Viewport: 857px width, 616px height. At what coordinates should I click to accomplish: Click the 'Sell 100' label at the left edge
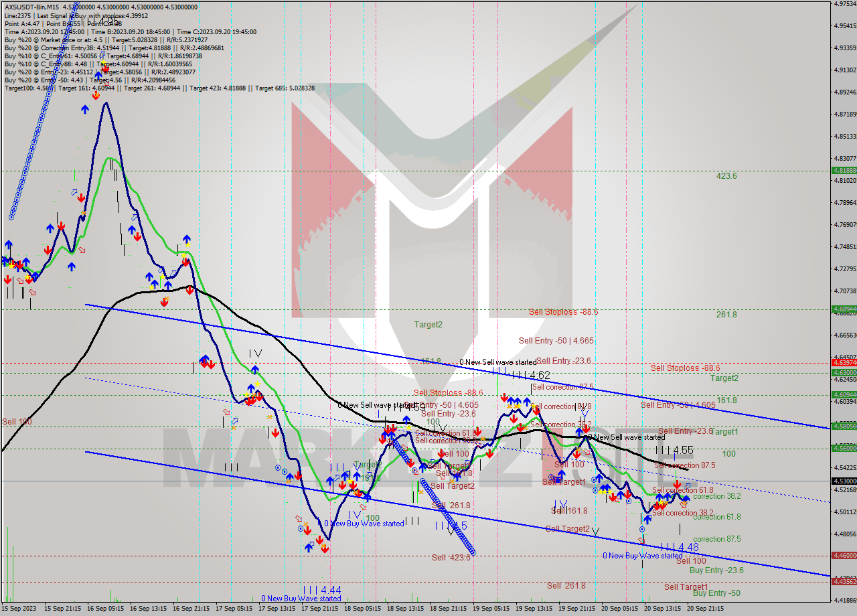click(x=17, y=422)
